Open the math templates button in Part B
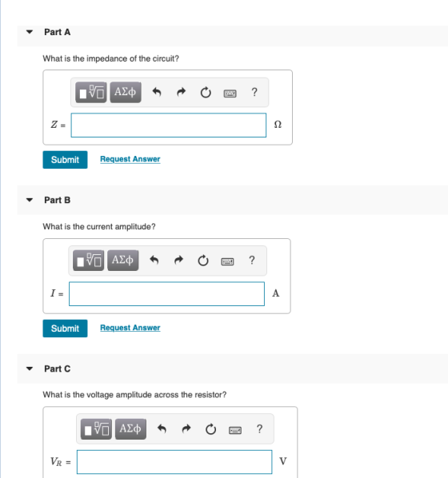Image resolution: width=448 pixels, height=478 pixels. click(x=89, y=261)
